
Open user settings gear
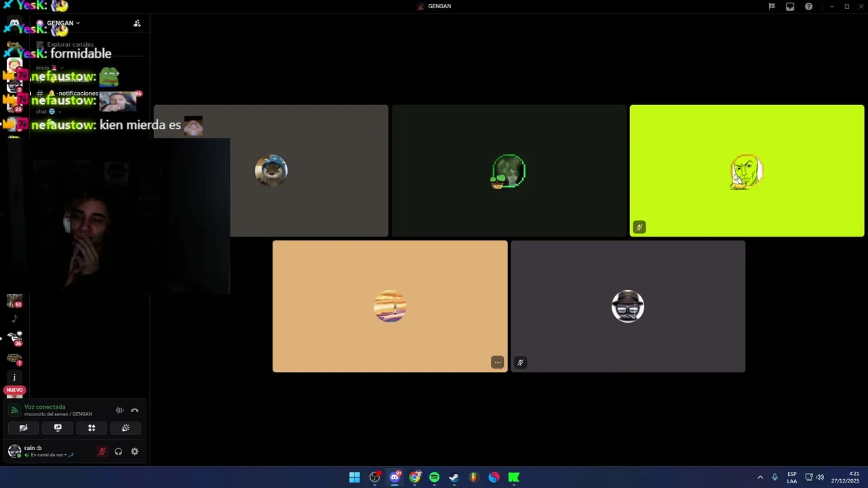(134, 451)
